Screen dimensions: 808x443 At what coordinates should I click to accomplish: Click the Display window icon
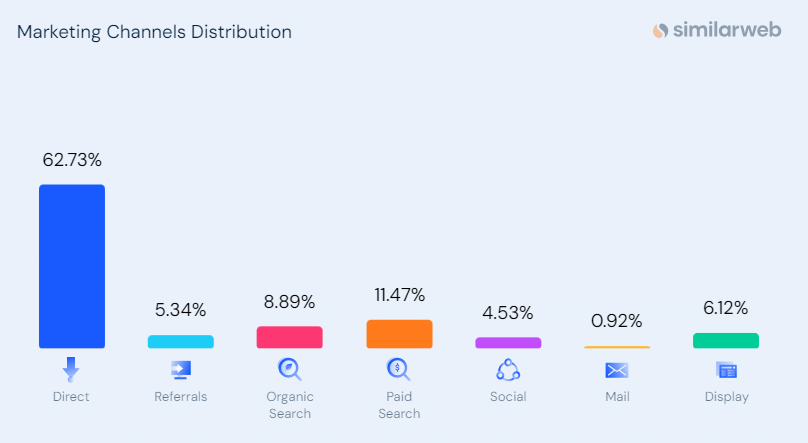(x=726, y=370)
